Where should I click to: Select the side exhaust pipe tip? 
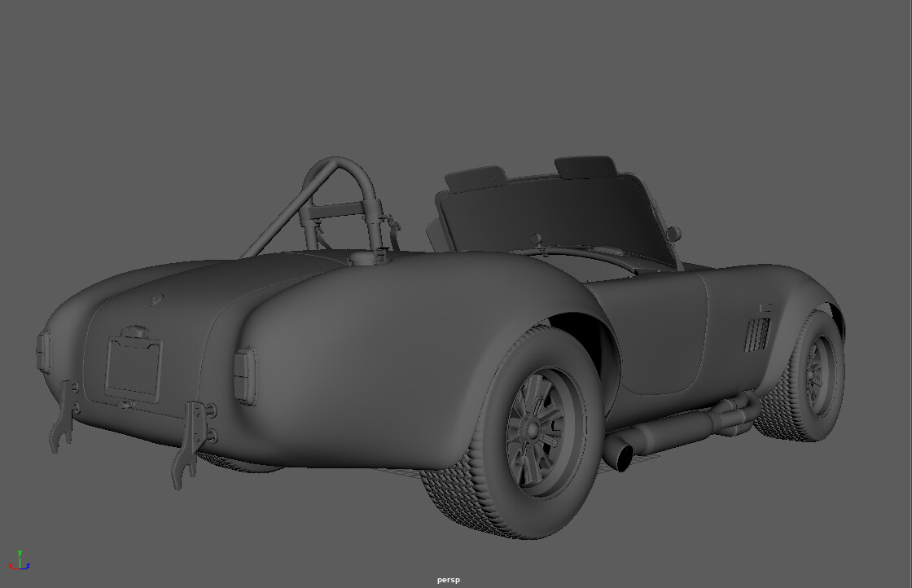[x=620, y=455]
